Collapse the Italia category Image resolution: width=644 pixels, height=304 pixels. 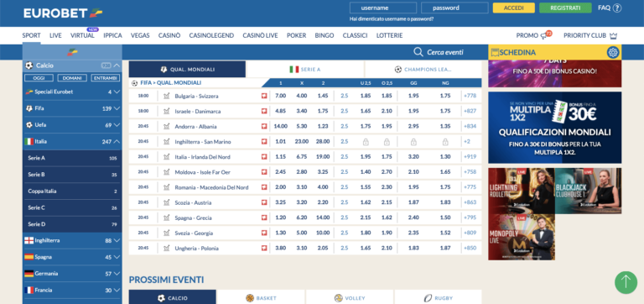(x=117, y=142)
